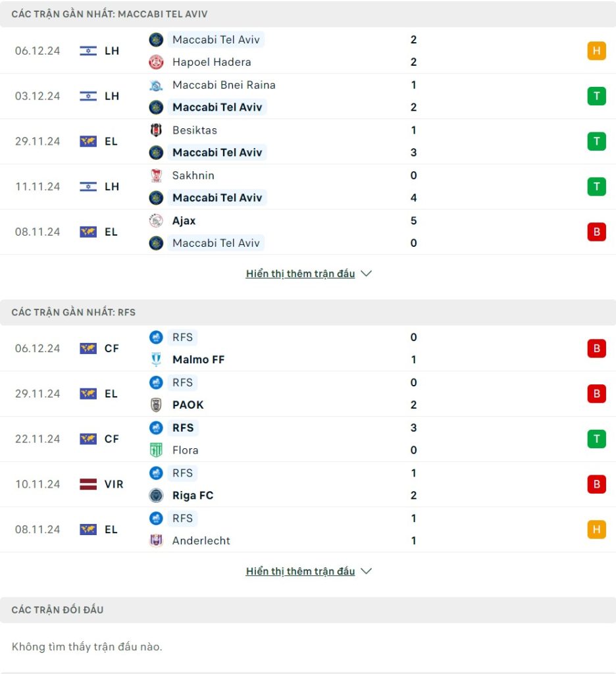Click the Riga FC club logo
616x674 pixels.
coord(156,495)
